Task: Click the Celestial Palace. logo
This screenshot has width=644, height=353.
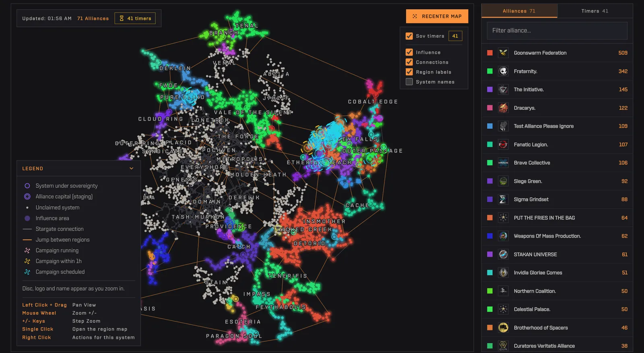Action: [503, 309]
